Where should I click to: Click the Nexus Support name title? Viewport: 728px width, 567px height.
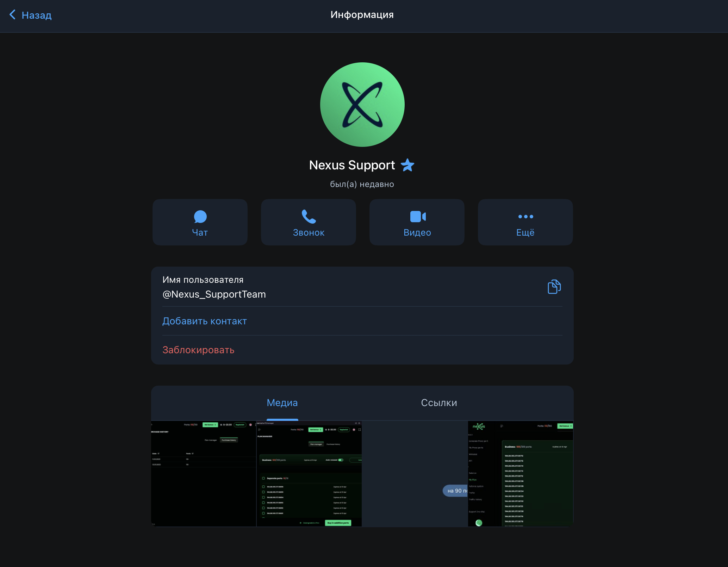(x=352, y=165)
